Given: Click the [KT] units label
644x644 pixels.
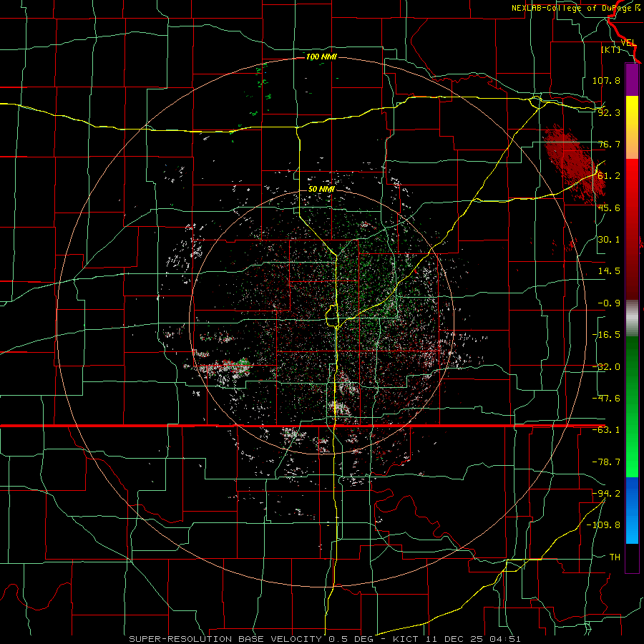Looking at the screenshot, I should click(611, 49).
